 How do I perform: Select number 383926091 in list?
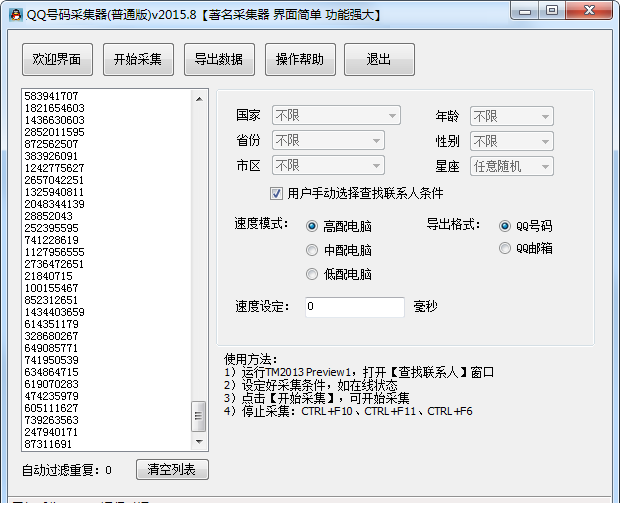click(x=51, y=156)
